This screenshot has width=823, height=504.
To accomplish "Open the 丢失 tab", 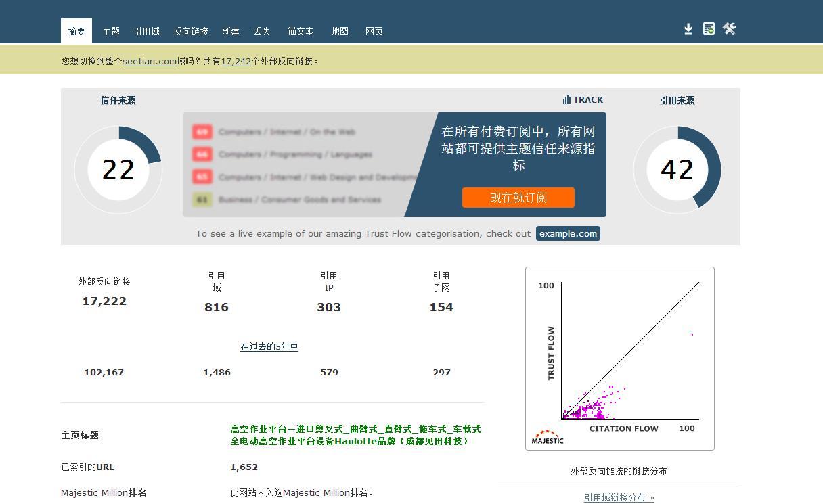I will point(262,31).
